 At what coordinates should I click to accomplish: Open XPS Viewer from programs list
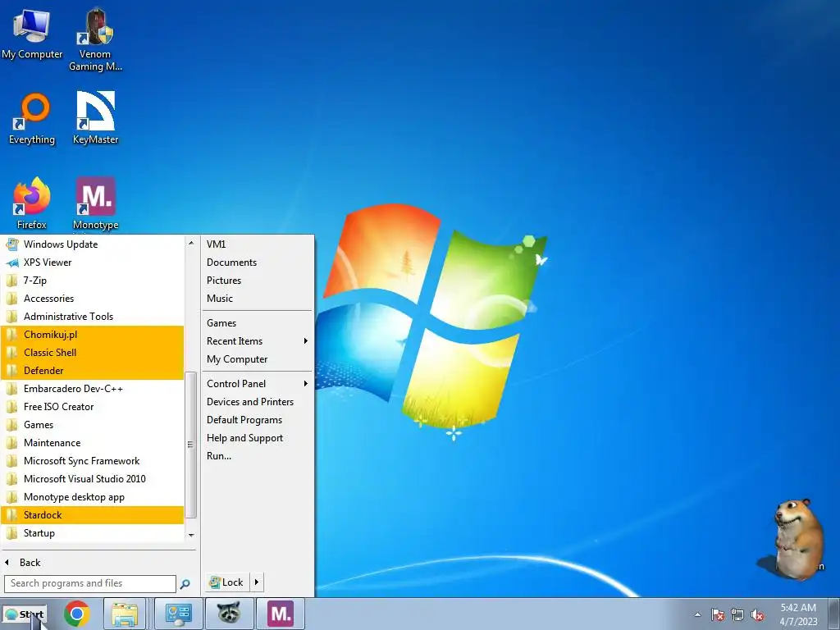(x=93, y=262)
